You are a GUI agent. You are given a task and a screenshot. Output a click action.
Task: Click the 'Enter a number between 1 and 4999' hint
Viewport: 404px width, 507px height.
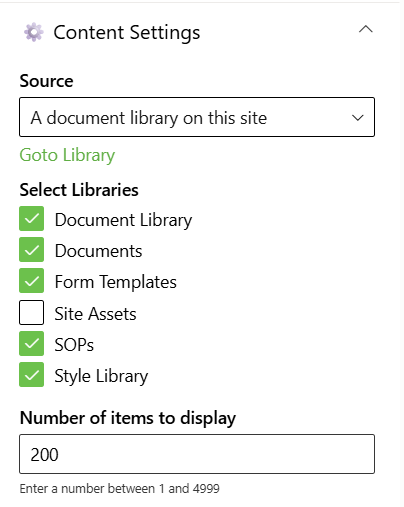(119, 489)
